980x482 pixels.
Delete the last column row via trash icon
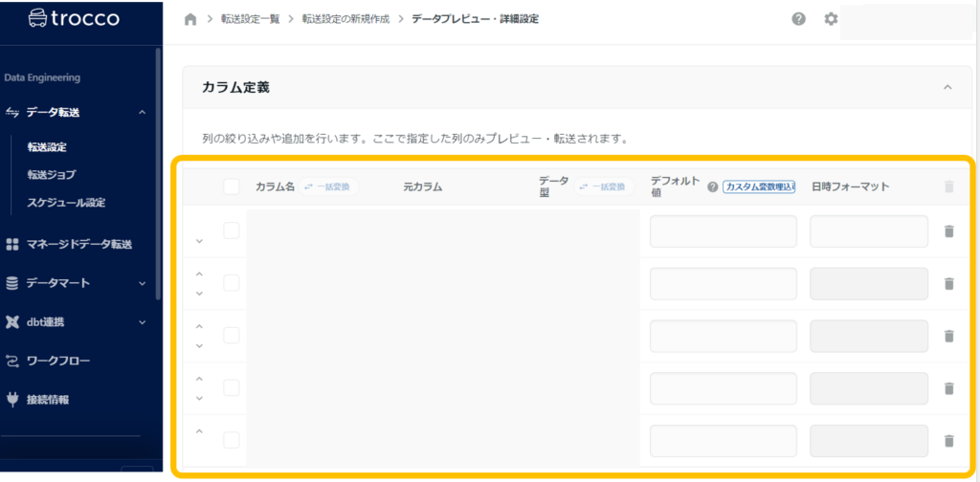coord(948,441)
